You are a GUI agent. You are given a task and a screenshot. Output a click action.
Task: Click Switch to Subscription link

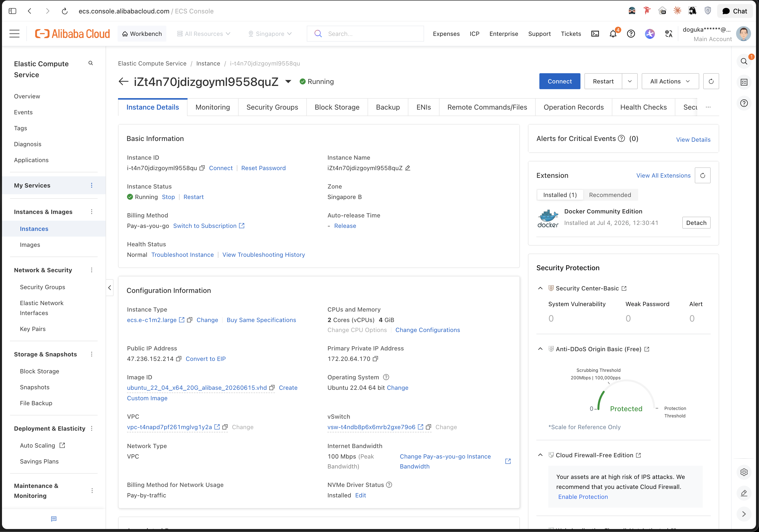[x=209, y=226]
